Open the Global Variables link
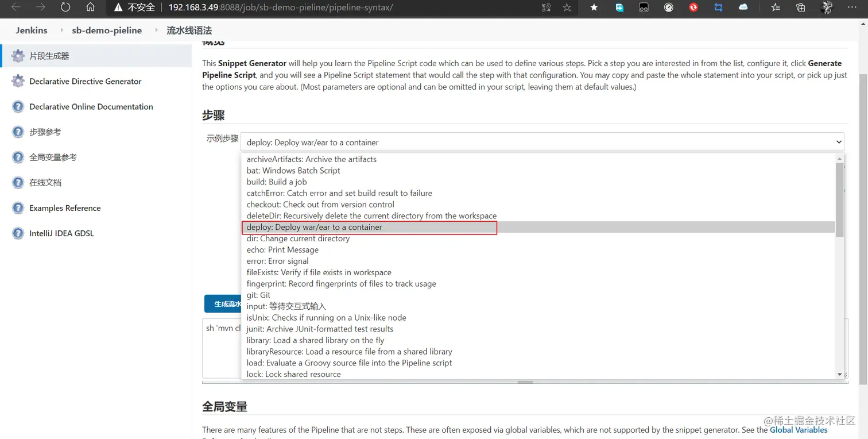The width and height of the screenshot is (868, 439). pos(799,430)
